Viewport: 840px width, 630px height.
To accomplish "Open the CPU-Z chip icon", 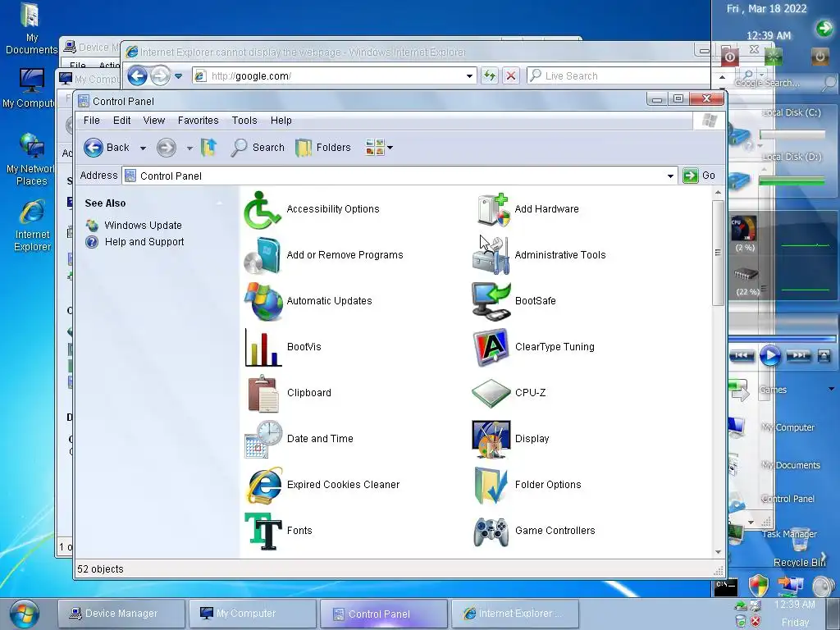I will tap(491, 393).
